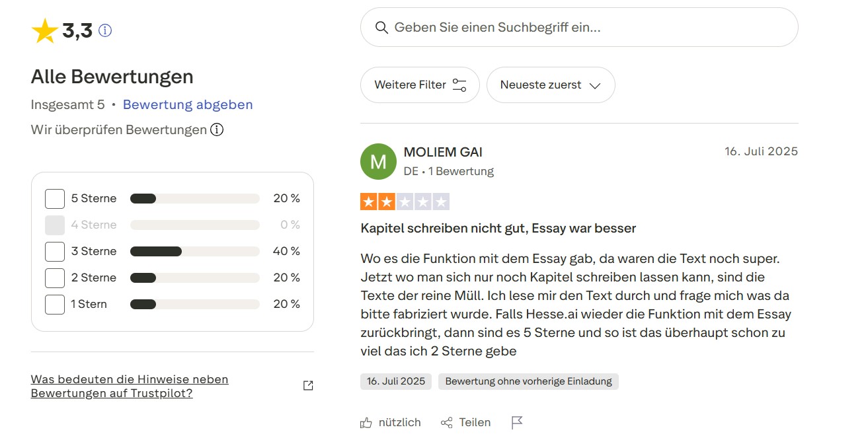Report the review using the flag icon
868x446 pixels.
click(517, 422)
